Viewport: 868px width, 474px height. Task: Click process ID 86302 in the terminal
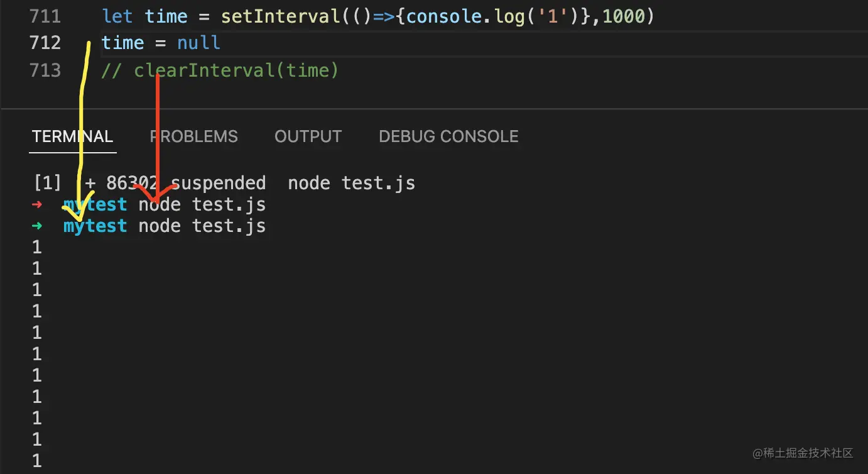[132, 183]
